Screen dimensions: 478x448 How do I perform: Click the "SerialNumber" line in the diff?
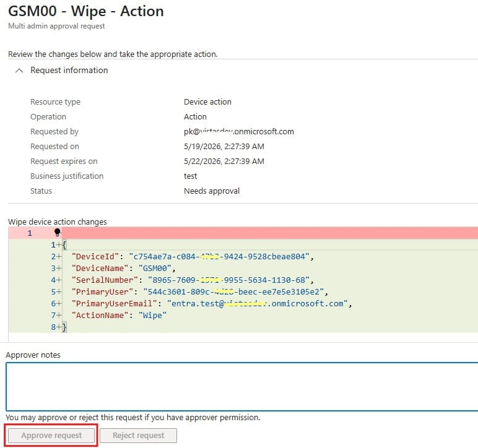tap(193, 280)
